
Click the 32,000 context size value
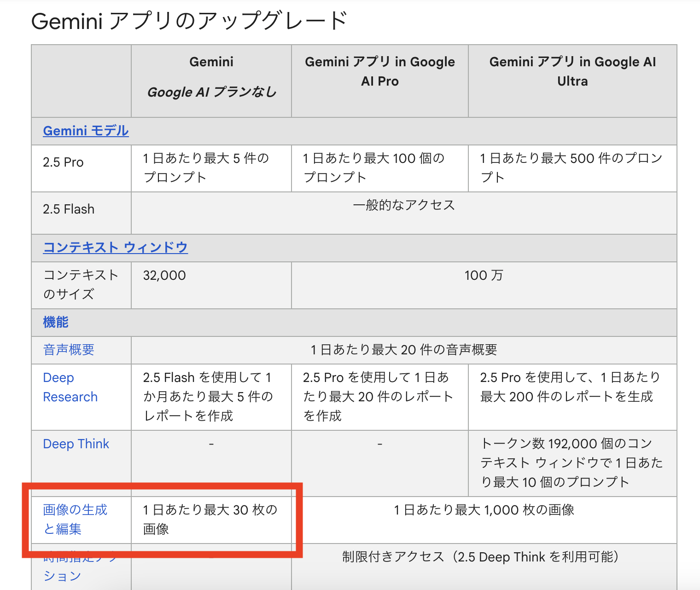click(x=164, y=275)
